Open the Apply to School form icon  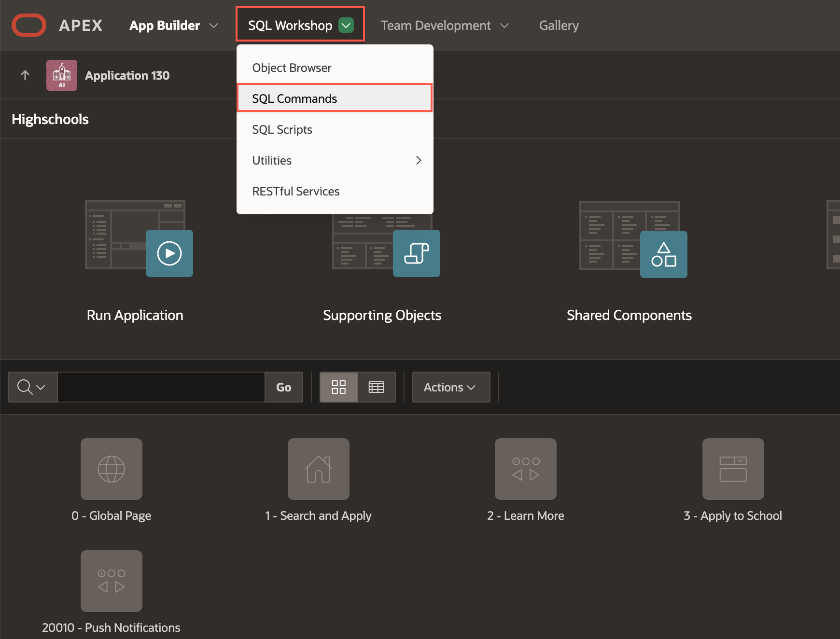pyautogui.click(x=733, y=469)
